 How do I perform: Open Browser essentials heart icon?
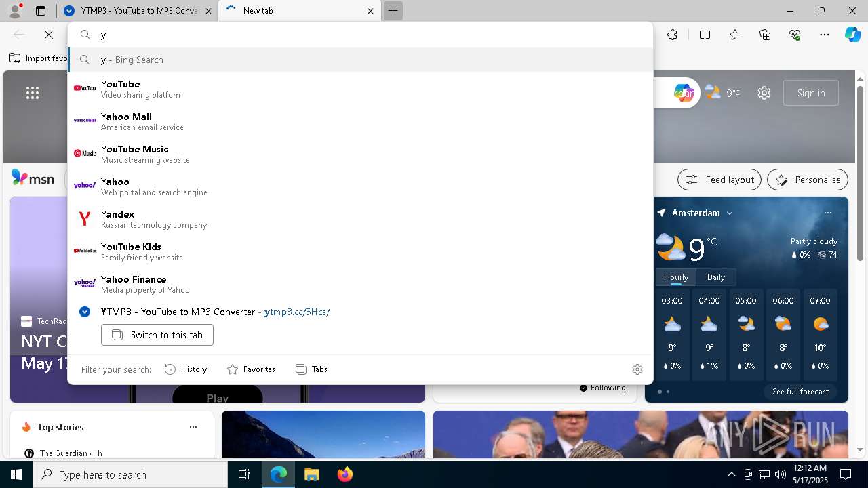tap(795, 35)
